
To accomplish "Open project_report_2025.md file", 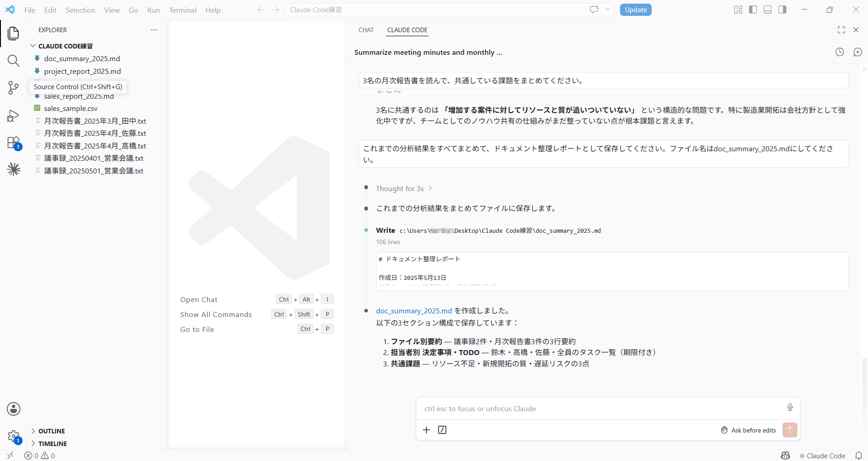I will (x=82, y=71).
